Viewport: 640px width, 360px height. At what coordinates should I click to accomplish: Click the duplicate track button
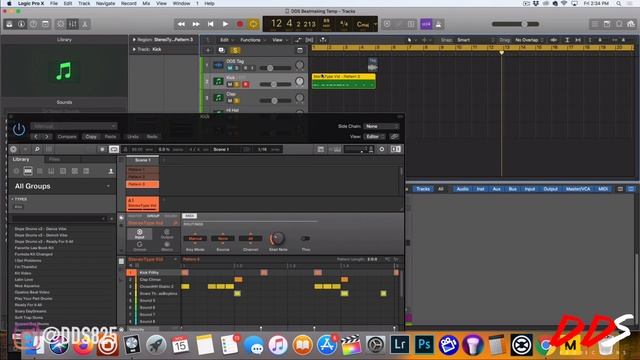pyautogui.click(x=221, y=50)
